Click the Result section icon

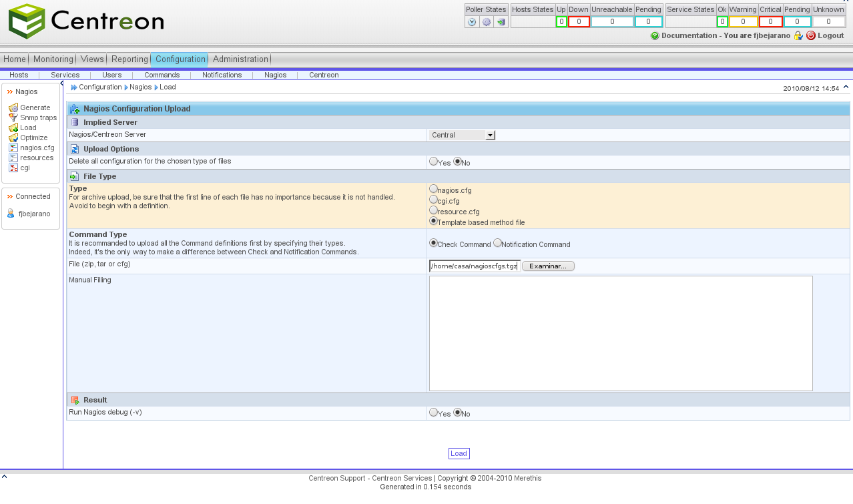(75, 400)
